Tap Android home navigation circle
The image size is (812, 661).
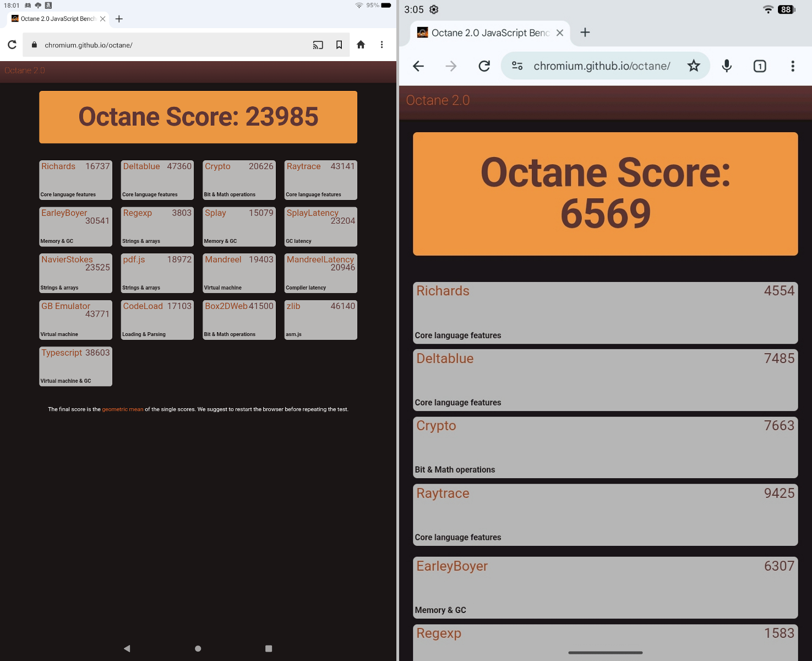pos(198,648)
